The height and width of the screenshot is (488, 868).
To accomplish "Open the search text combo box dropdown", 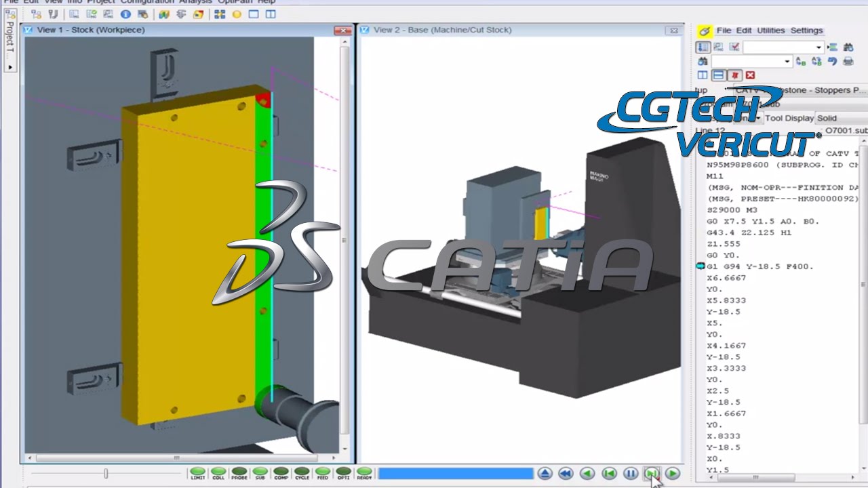I will [787, 62].
